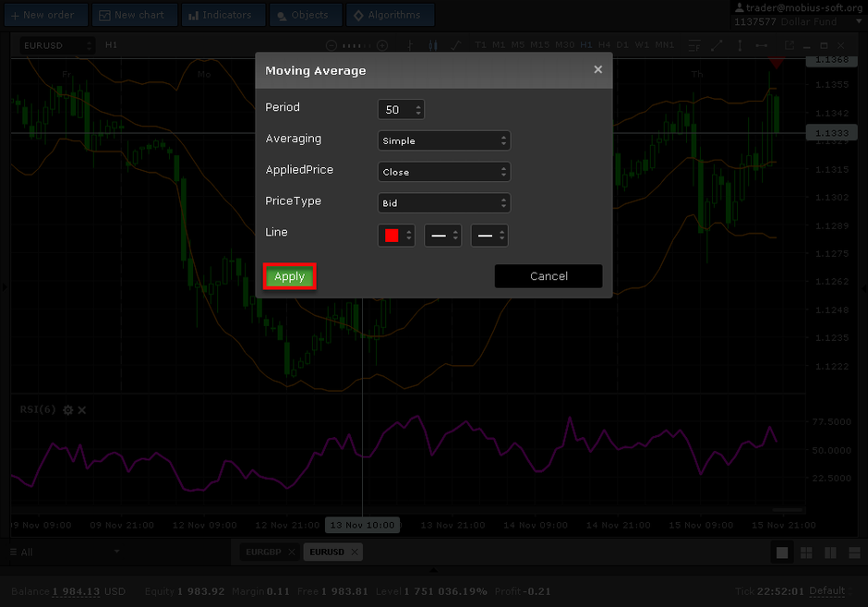Open the EURUSD symbol selector
This screenshot has height=607, width=868.
(57, 45)
